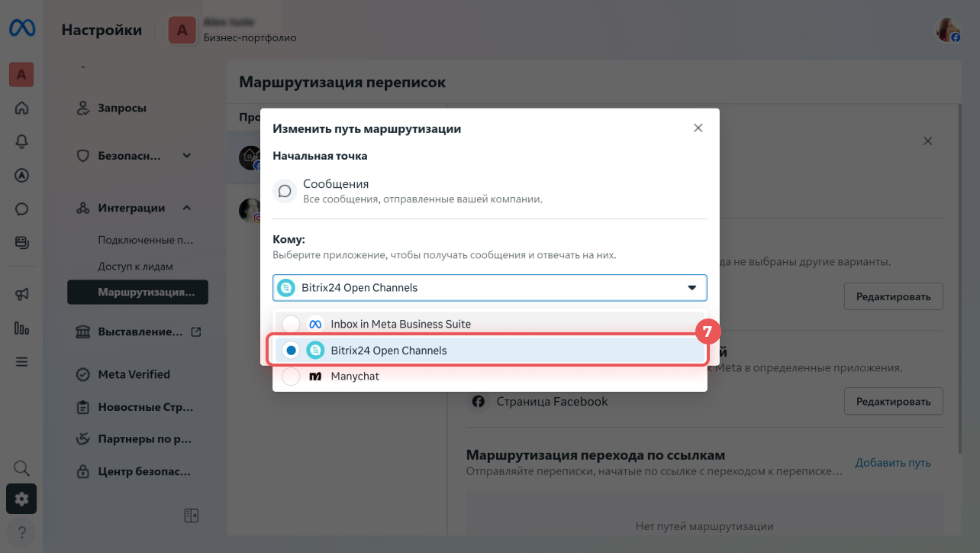Open notifications bell icon
Viewport: 980px width, 553px height.
pos(21,141)
